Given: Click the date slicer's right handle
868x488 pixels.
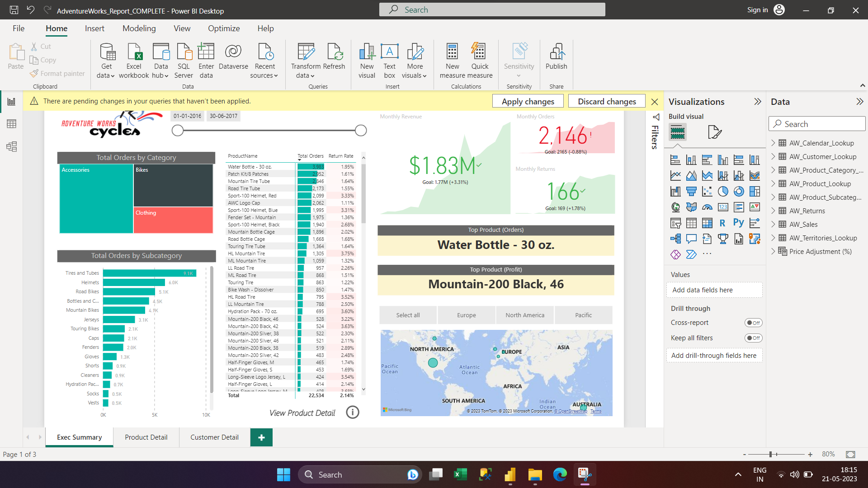Looking at the screenshot, I should pyautogui.click(x=361, y=131).
